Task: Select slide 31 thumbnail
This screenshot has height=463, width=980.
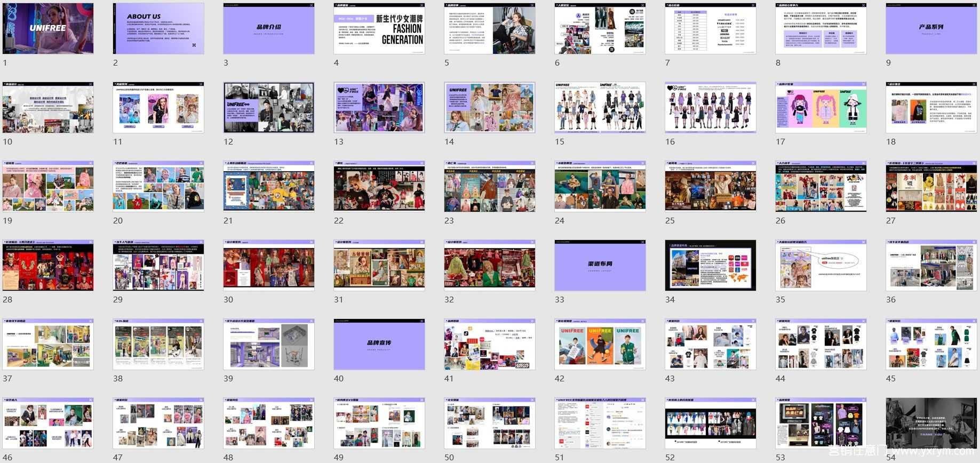Action: (x=379, y=265)
